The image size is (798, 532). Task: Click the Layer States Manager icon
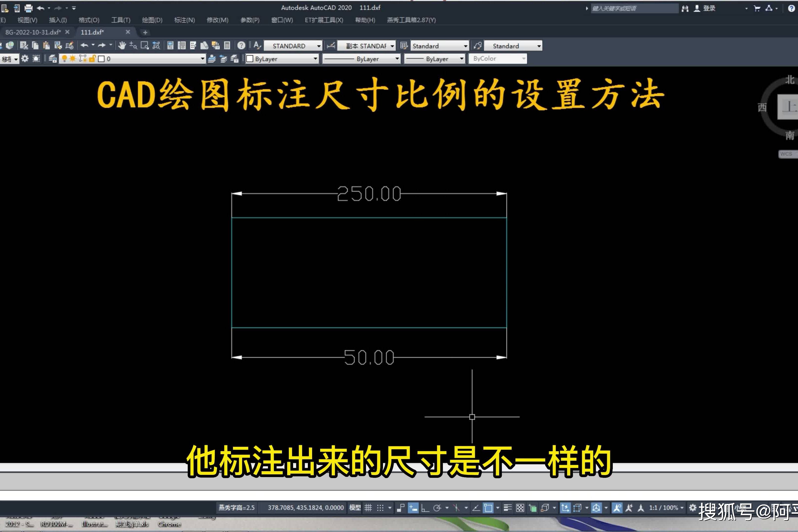(x=235, y=59)
